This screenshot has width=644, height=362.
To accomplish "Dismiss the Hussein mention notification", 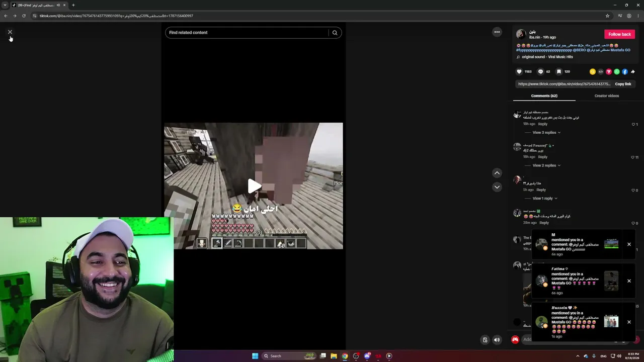I will tap(629, 322).
